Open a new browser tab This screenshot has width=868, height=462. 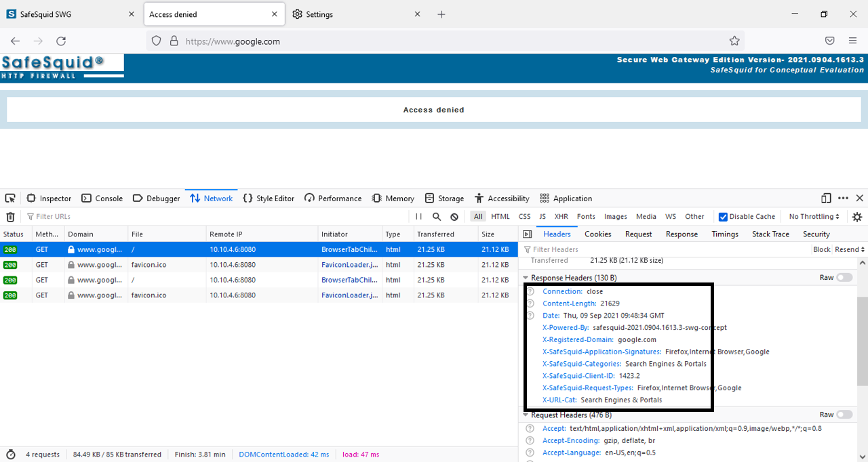tap(441, 14)
